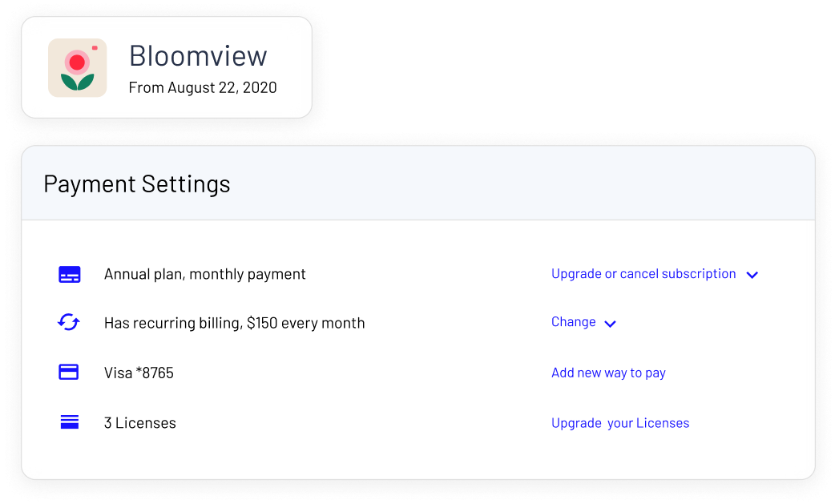Click the Visa credit card icon
This screenshot has height=504, width=835.
click(x=69, y=372)
